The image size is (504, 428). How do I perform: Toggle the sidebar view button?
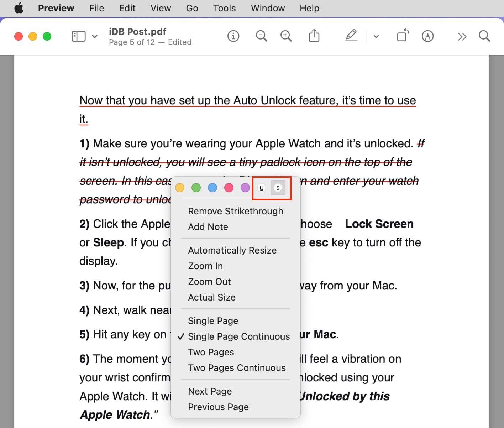coord(79,36)
